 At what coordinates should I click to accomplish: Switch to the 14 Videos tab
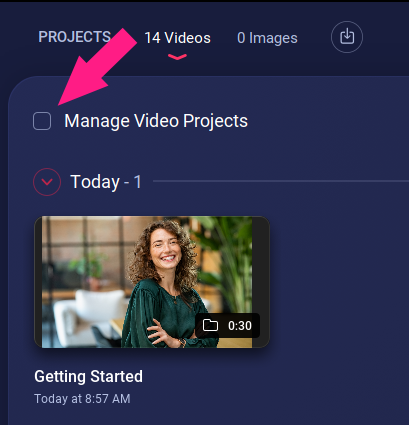pyautogui.click(x=177, y=38)
